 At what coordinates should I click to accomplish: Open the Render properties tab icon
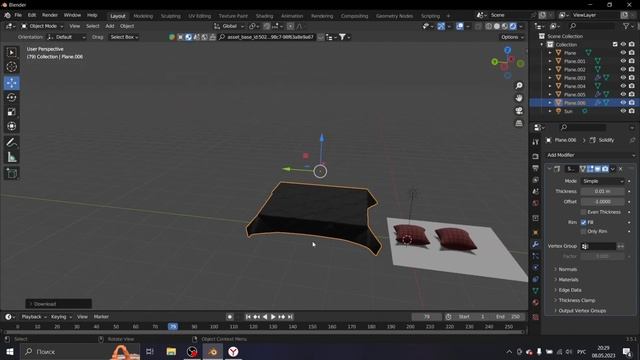[536, 156]
